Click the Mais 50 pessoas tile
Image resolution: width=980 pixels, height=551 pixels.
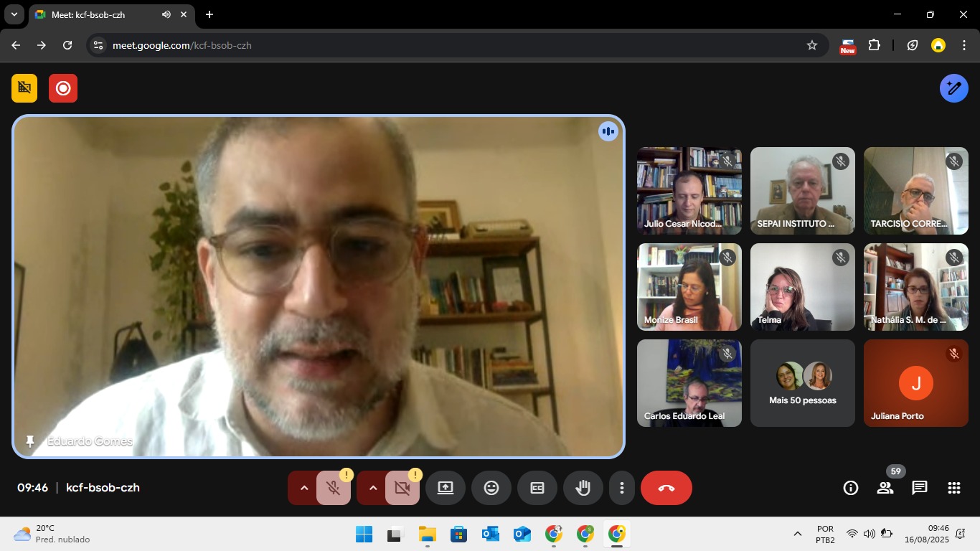(802, 383)
